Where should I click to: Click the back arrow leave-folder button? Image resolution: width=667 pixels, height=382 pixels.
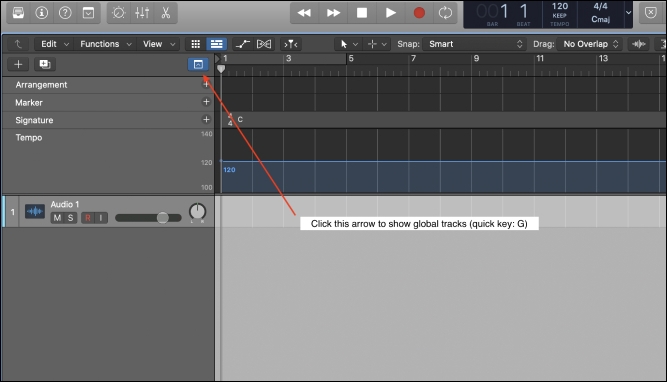tap(18, 44)
